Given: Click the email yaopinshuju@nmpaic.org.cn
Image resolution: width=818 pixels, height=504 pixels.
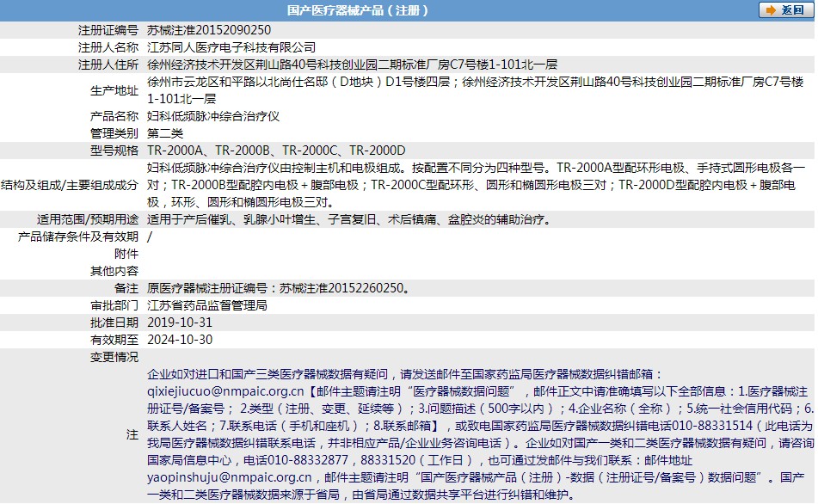Looking at the screenshot, I should pos(230,477).
